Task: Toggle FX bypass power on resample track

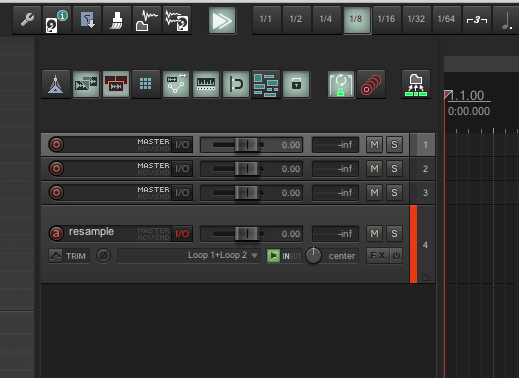Action: pos(396,256)
